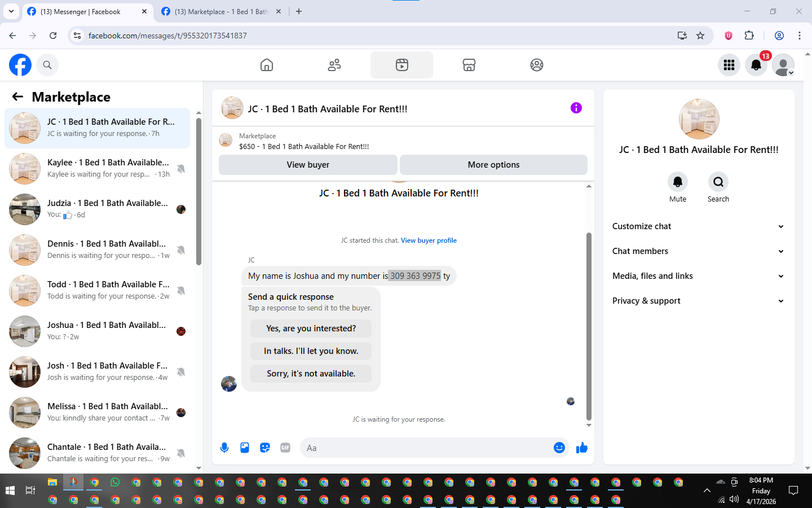
Task: Open the Melissa conversation
Action: pos(98,413)
